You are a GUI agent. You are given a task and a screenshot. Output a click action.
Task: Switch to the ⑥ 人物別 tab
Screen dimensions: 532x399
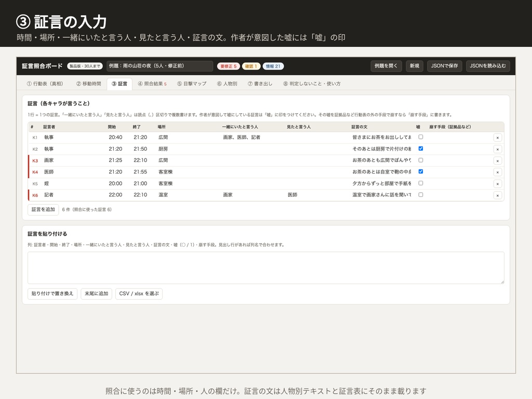(227, 84)
